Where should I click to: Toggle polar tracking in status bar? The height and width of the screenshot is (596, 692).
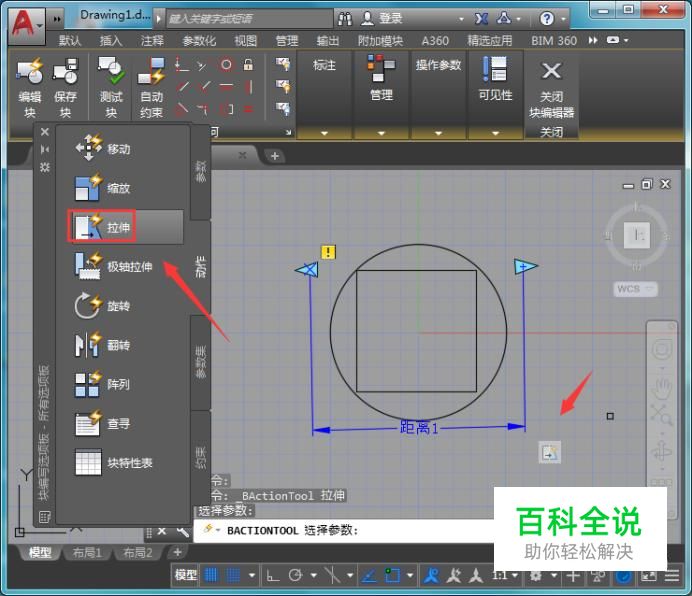tap(295, 575)
